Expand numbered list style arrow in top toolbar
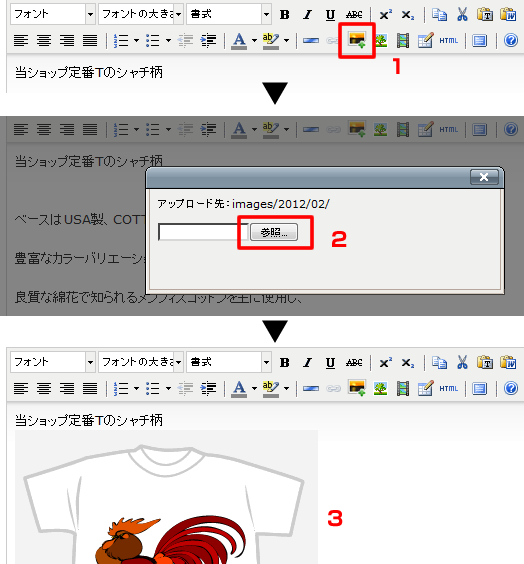The height and width of the screenshot is (564, 524). 136,40
